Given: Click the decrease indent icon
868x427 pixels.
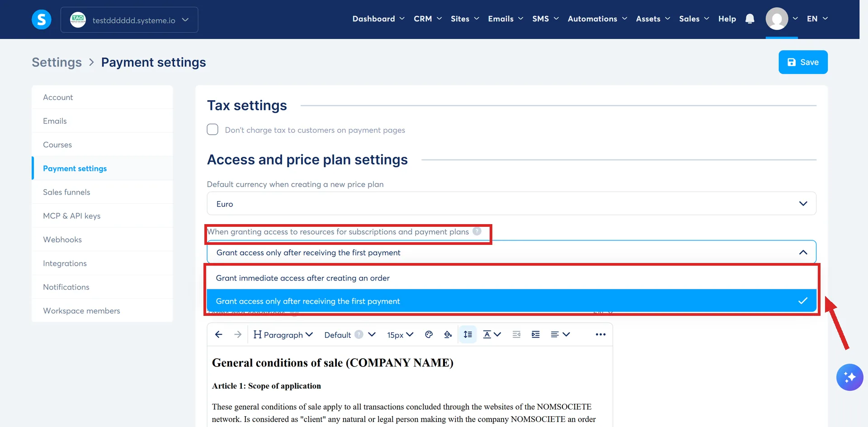Looking at the screenshot, I should coord(516,334).
